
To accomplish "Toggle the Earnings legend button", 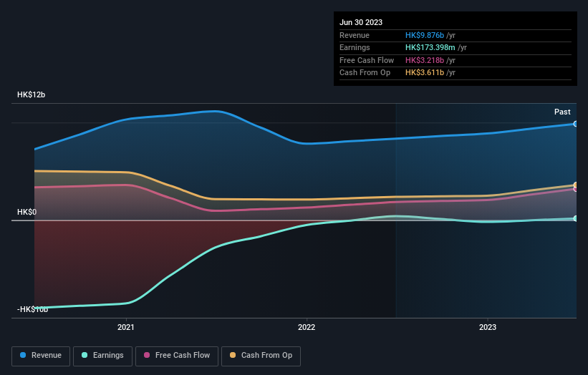I will 102,356.
